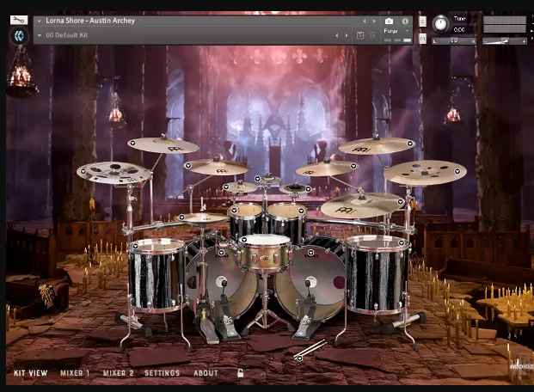Open the Purge dropdown
The image size is (534, 392).
click(x=396, y=31)
